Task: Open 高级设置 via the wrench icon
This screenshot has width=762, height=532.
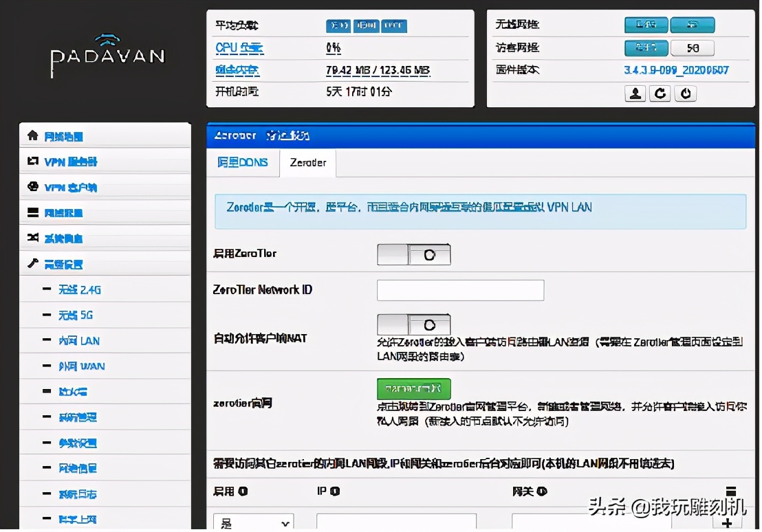Action: click(33, 263)
